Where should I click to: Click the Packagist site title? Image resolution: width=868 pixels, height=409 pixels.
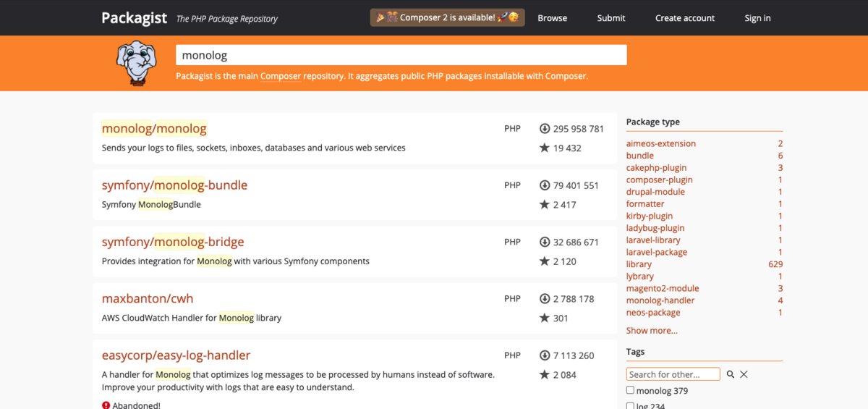pyautogui.click(x=134, y=17)
